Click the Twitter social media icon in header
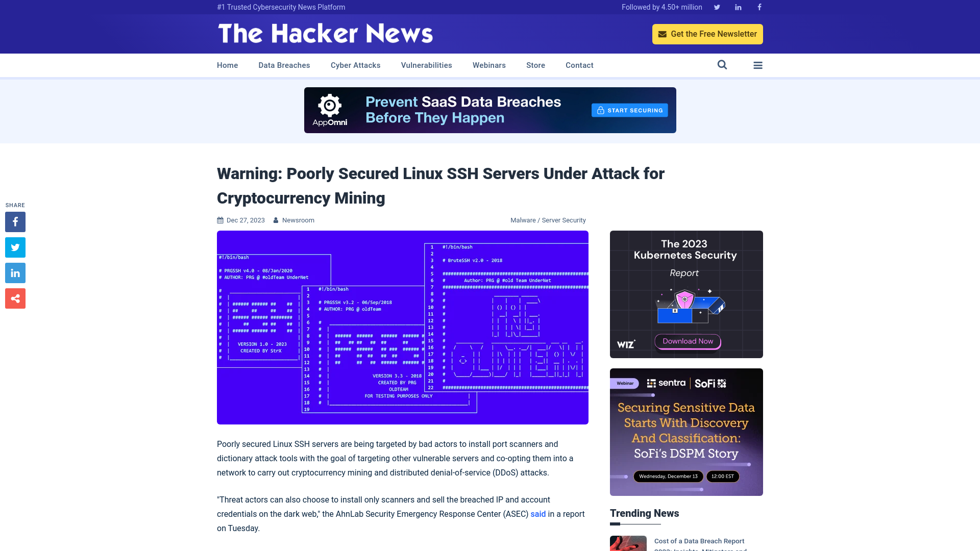 click(x=716, y=7)
